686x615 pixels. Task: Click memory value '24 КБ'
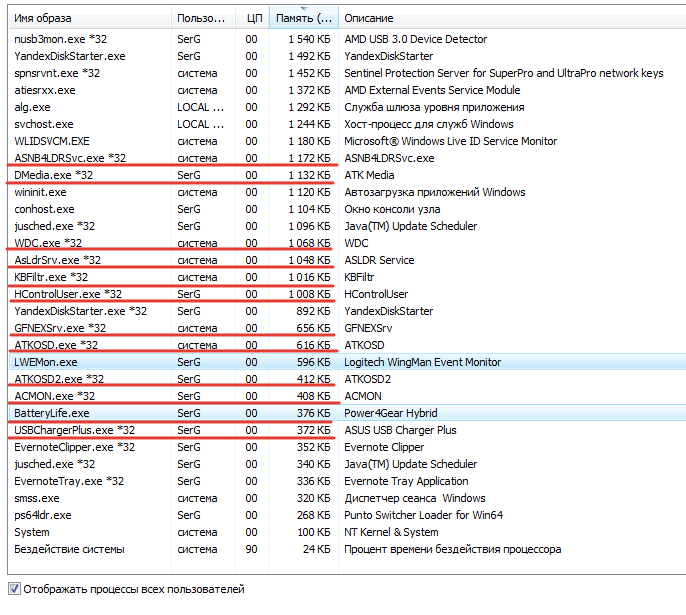coord(316,549)
